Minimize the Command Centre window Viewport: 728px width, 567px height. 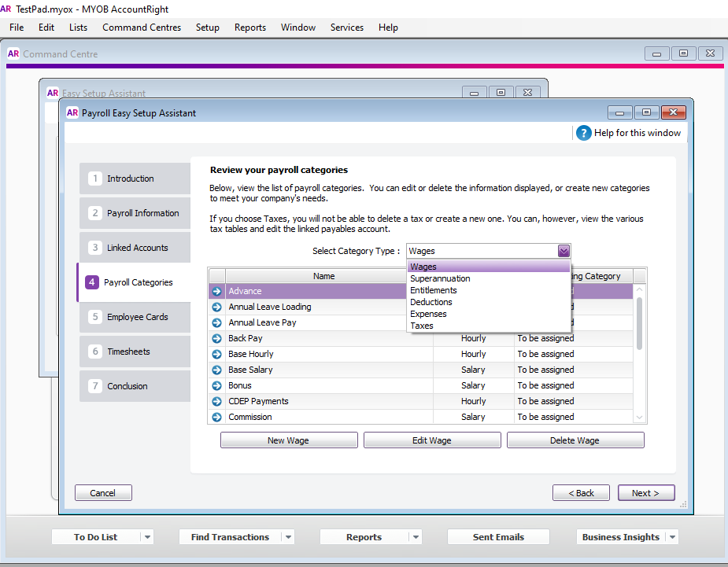(x=656, y=53)
